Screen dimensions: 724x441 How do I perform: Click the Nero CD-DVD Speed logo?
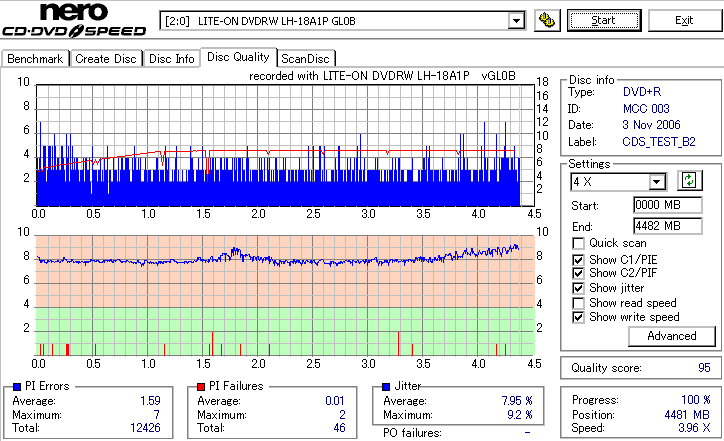[74, 19]
